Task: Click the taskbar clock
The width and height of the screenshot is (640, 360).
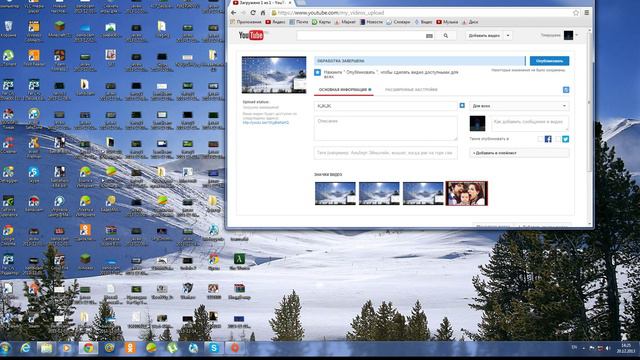Action: pos(626,348)
